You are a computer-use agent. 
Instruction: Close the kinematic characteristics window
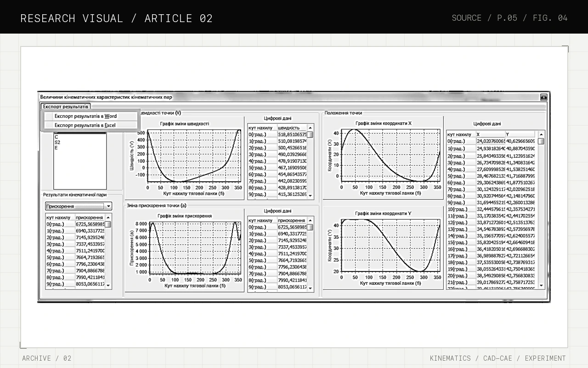(543, 97)
